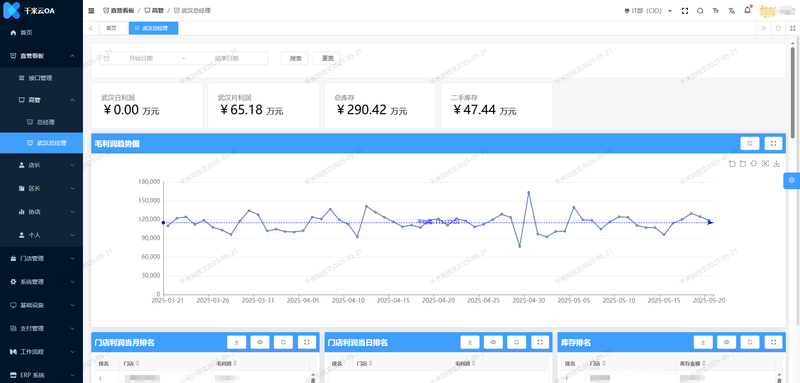
Task: Download the 门店利润当日排名 table
Action: (x=470, y=343)
